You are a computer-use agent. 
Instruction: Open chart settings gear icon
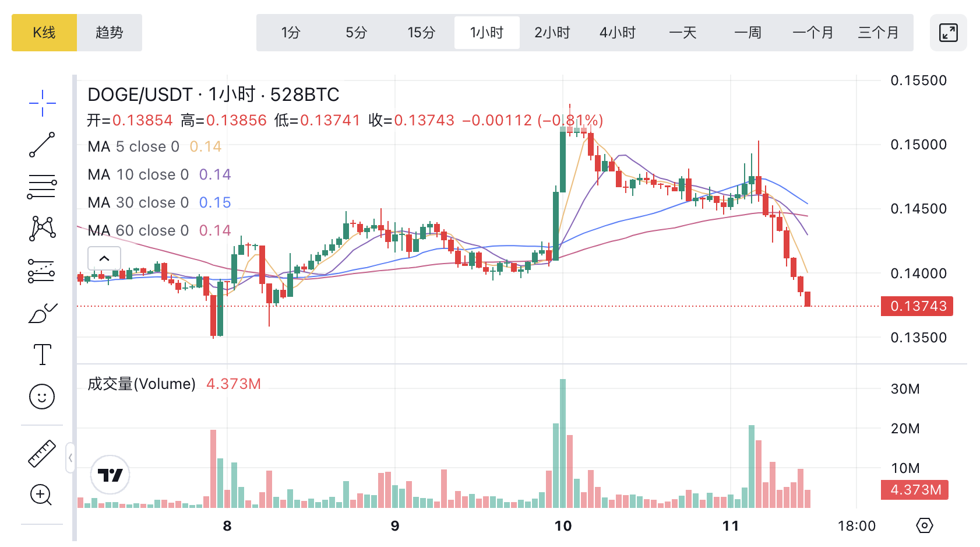tap(924, 525)
